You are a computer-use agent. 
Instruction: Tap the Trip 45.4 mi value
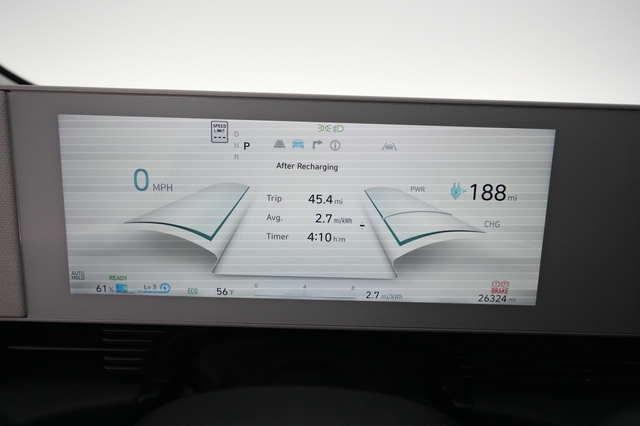click(325, 199)
